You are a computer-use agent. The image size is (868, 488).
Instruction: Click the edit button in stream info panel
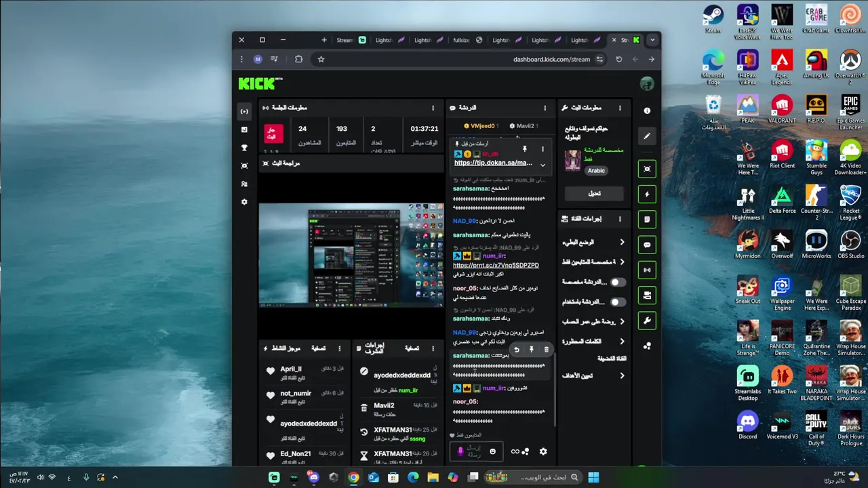[x=594, y=193]
